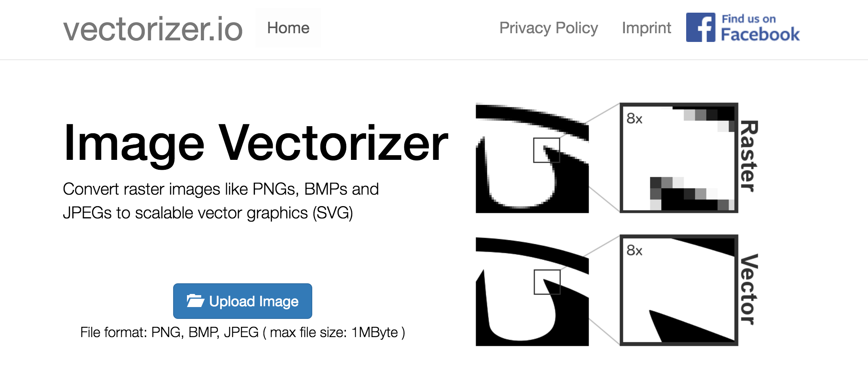The height and width of the screenshot is (383, 868).
Task: Click the 8x vector zoom preview box
Action: (x=679, y=290)
